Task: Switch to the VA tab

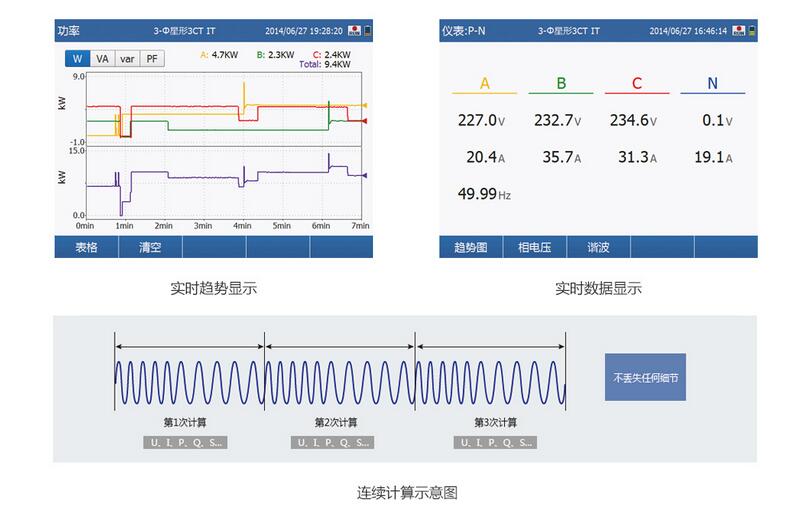Action: [102, 59]
